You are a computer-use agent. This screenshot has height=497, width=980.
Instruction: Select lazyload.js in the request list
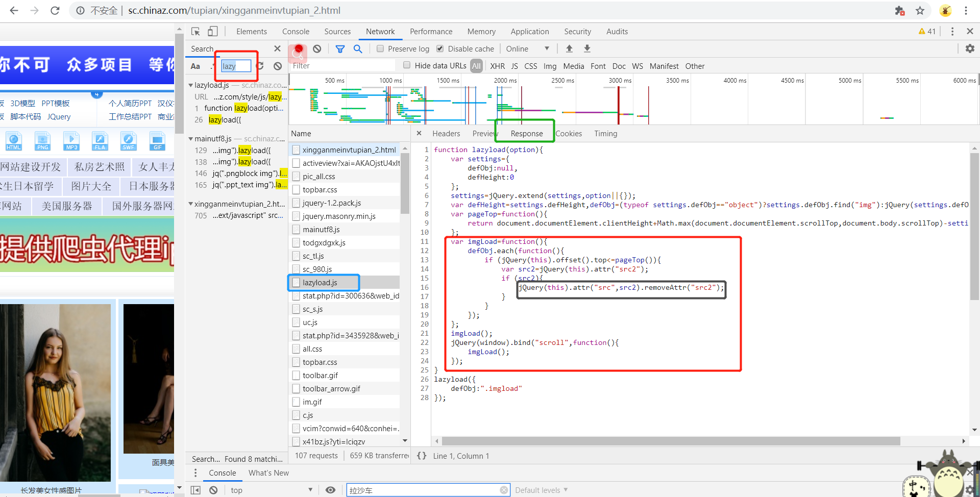[x=345, y=283]
